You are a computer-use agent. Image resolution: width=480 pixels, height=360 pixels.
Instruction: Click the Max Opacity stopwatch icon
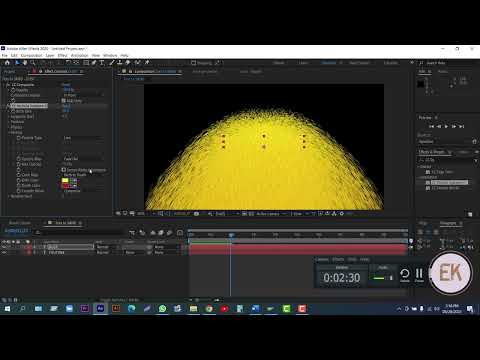19,164
